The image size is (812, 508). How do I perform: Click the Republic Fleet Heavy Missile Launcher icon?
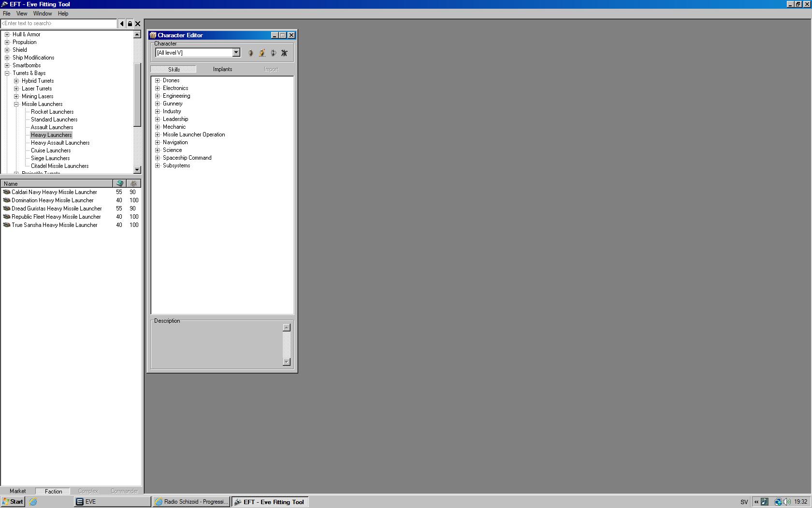pos(7,217)
